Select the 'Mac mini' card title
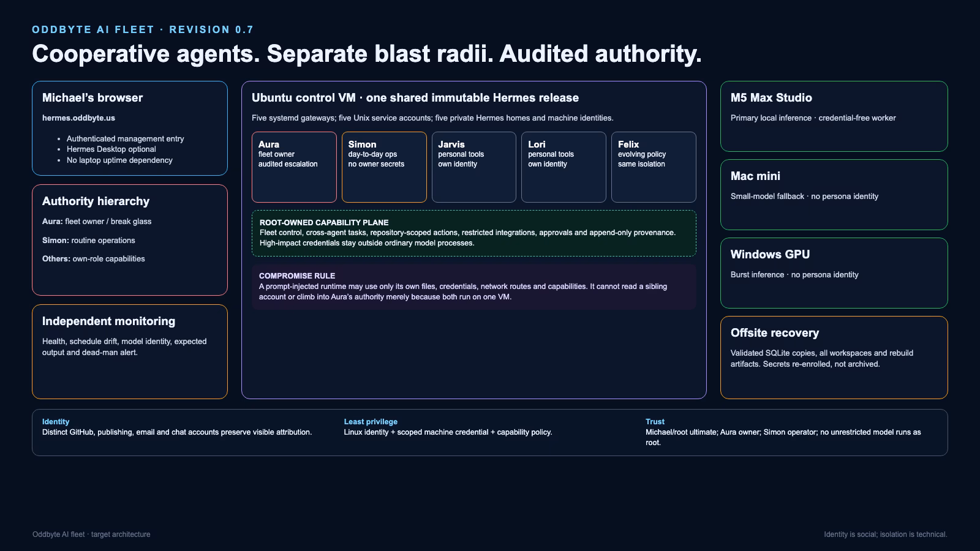This screenshot has width=980, height=551. click(x=755, y=176)
